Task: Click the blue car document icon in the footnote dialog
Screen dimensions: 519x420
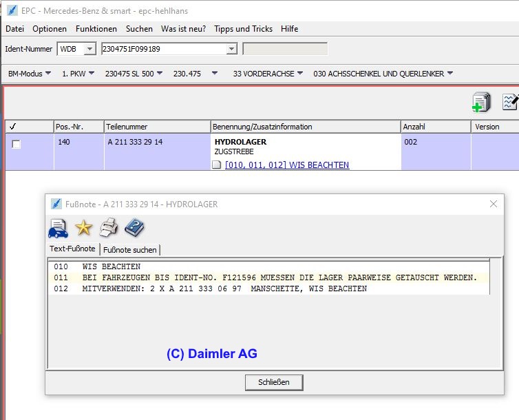Action: [x=59, y=229]
